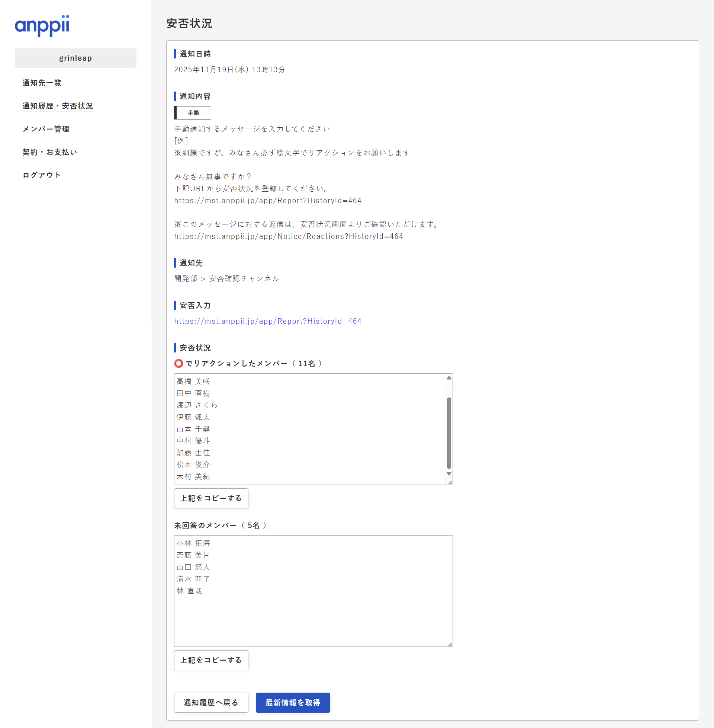Open 契約・お支払い page

49,152
